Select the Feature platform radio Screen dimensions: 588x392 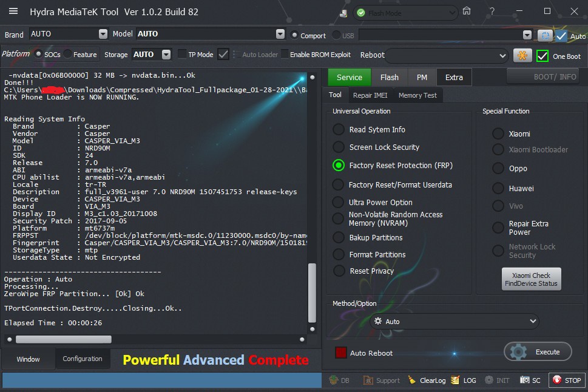[67, 54]
